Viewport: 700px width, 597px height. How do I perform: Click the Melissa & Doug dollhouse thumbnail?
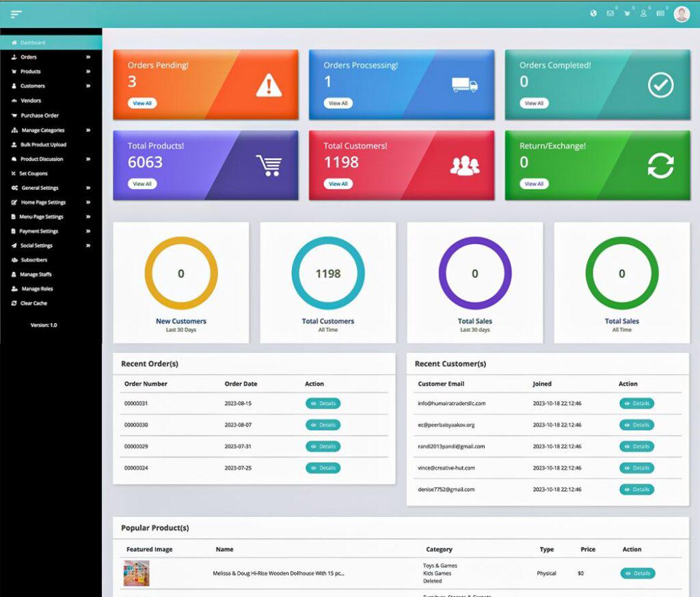pos(136,573)
